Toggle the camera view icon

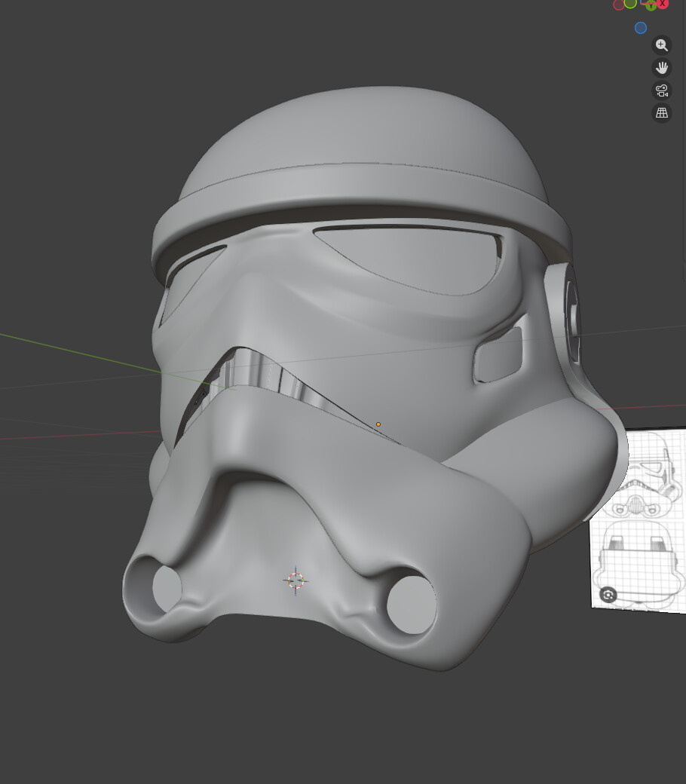(x=661, y=90)
